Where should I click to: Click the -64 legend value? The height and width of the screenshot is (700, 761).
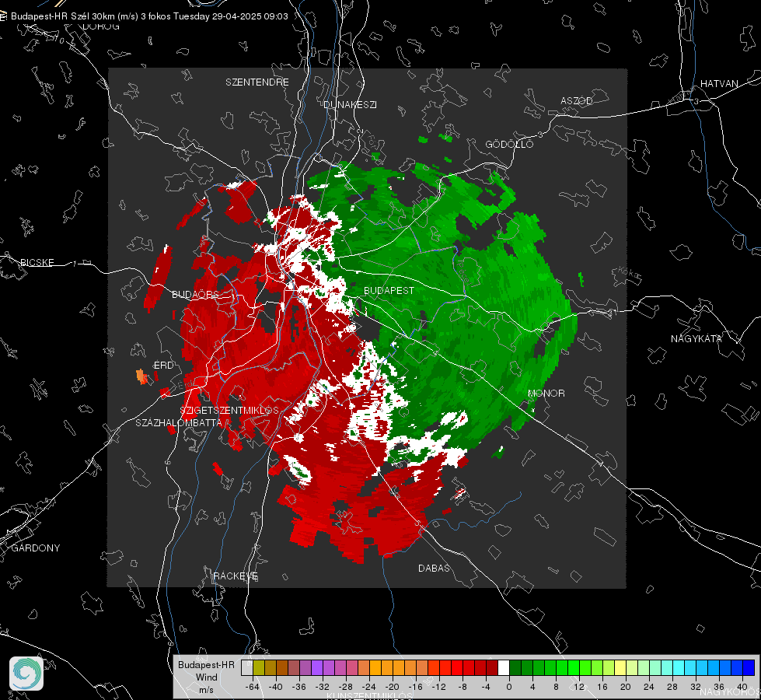pyautogui.click(x=253, y=687)
